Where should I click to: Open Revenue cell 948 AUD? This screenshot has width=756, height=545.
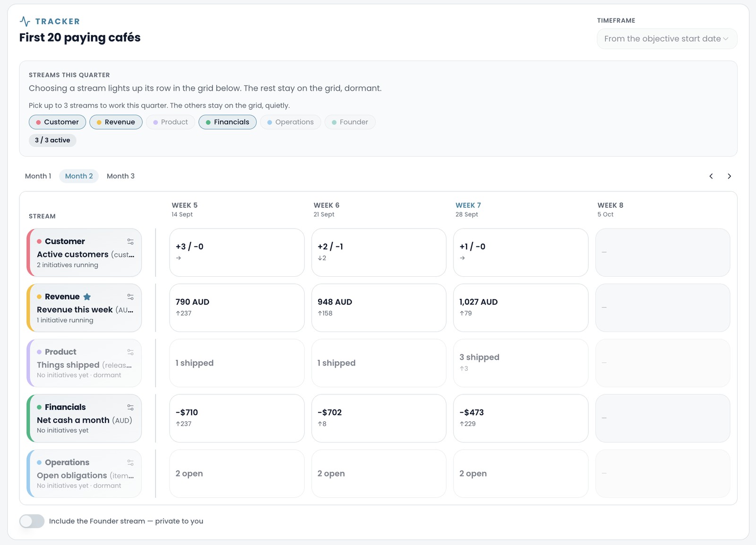(378, 308)
